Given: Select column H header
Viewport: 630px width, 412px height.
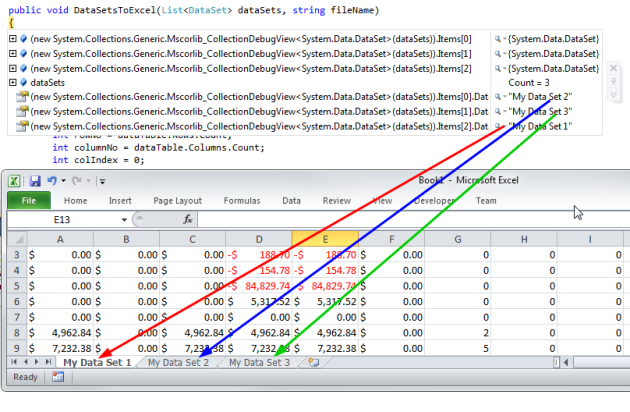Looking at the screenshot, I should coord(524,240).
